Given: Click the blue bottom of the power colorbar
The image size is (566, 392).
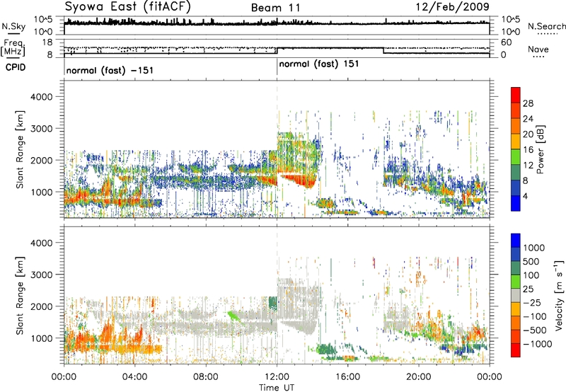Looking at the screenshot, I should (x=516, y=204).
